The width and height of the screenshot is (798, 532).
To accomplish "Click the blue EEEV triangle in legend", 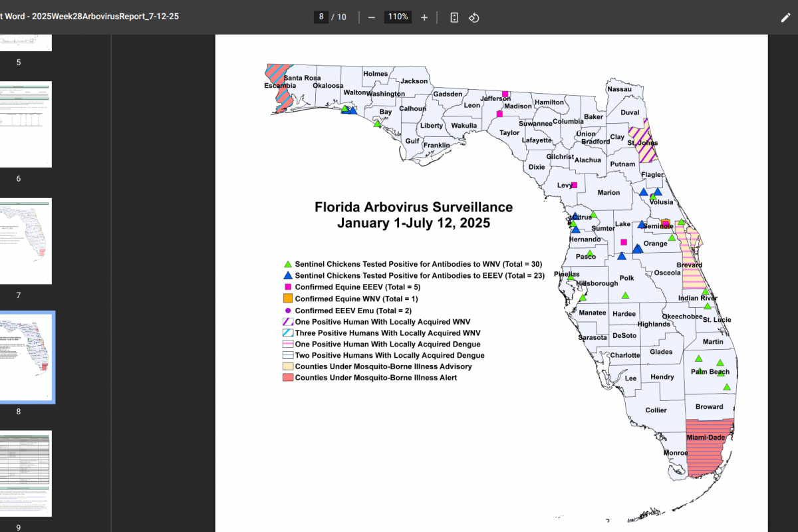I will [x=288, y=275].
